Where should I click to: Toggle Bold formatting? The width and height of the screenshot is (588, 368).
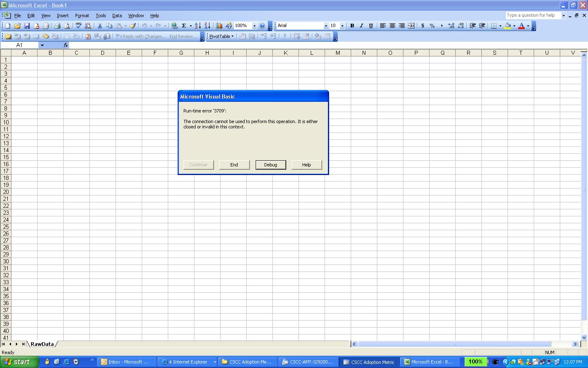tap(352, 26)
